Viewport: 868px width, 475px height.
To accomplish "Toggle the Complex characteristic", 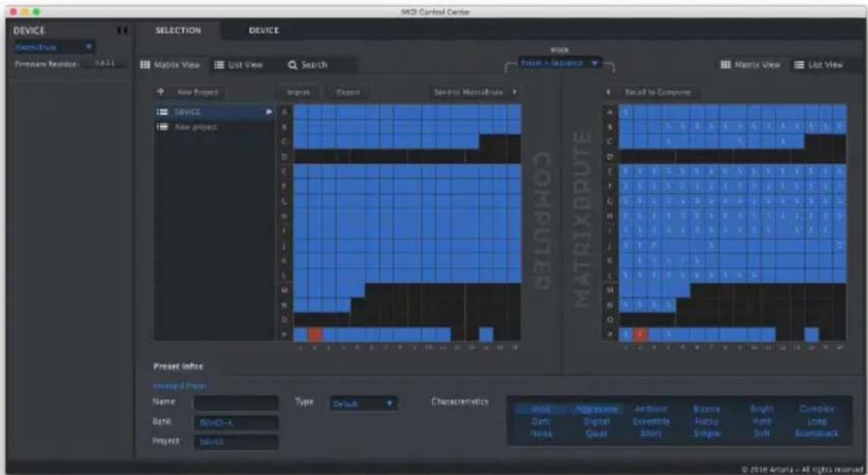I will coord(816,409).
